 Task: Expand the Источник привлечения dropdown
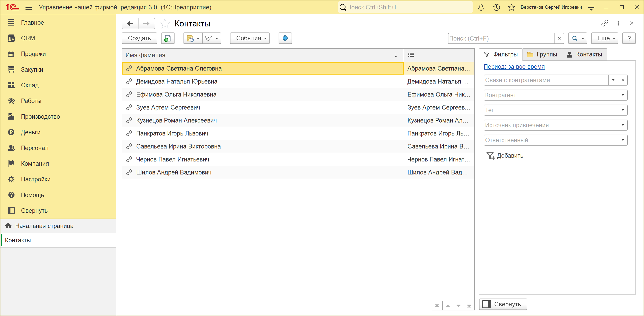[623, 125]
